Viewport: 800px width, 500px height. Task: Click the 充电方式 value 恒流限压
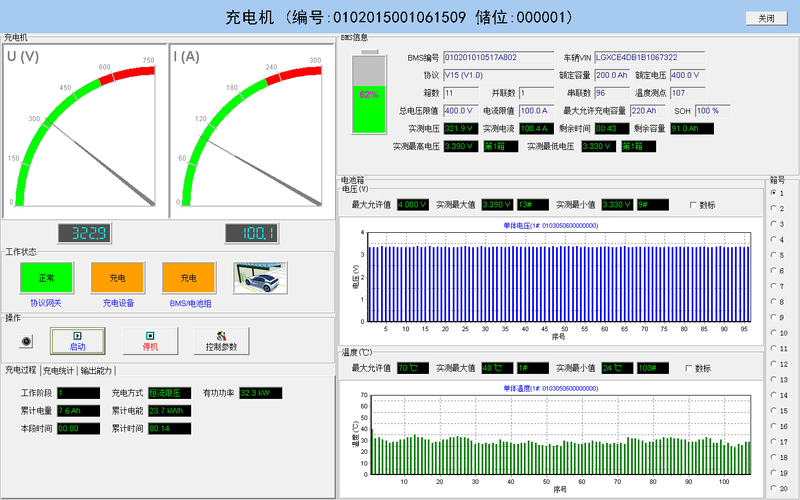pos(169,393)
